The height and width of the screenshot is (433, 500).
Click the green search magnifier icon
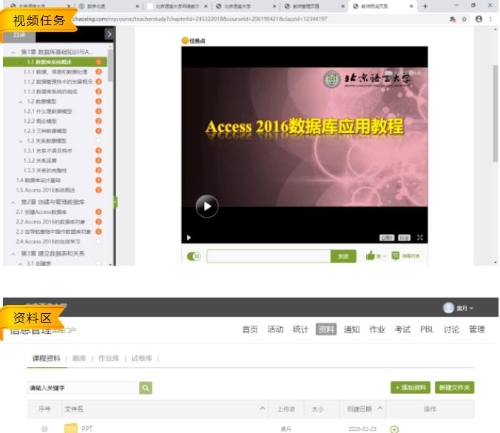146,388
